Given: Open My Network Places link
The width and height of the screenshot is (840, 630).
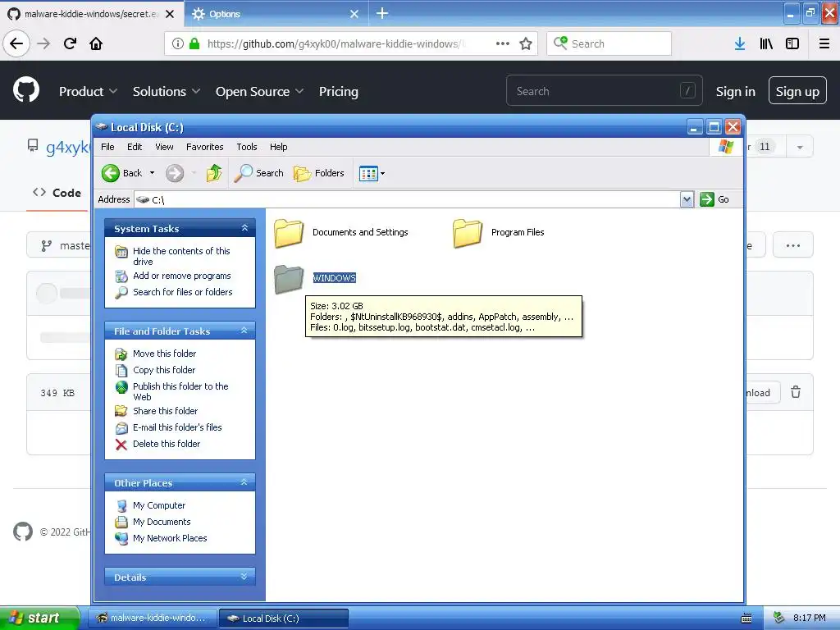Looking at the screenshot, I should click(170, 538).
